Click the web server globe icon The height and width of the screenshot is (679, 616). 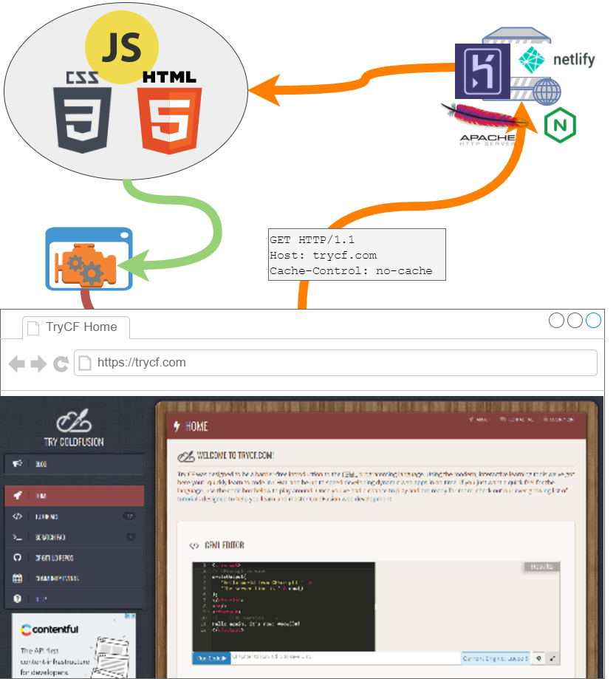click(547, 92)
